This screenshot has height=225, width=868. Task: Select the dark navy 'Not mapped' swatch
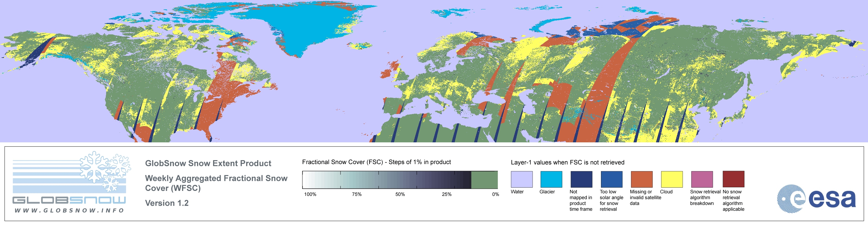click(581, 179)
